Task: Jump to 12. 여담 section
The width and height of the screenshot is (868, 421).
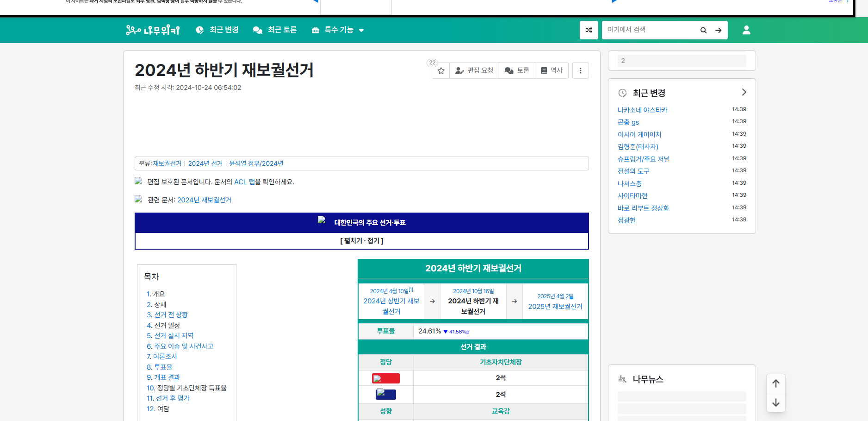Action: (x=158, y=409)
